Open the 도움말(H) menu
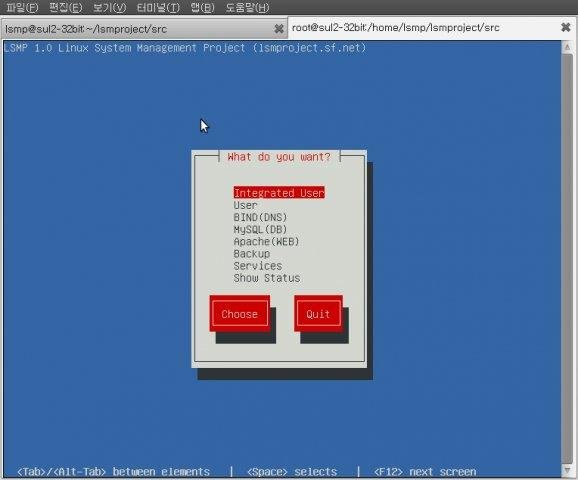The image size is (578, 480). (x=247, y=7)
